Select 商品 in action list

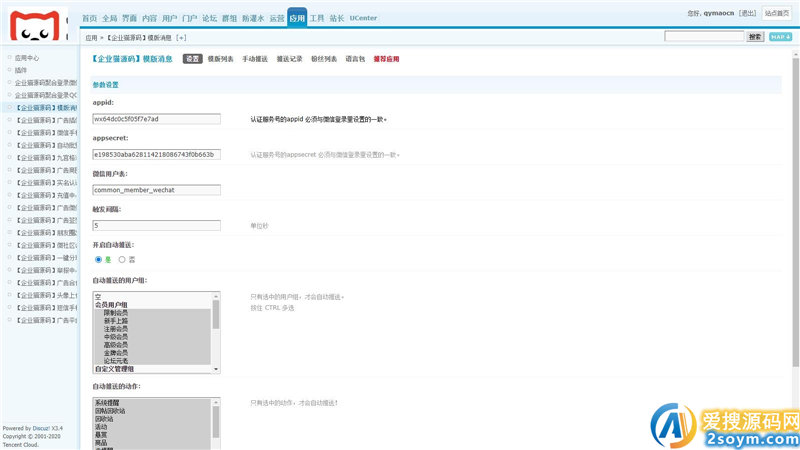pos(152,442)
